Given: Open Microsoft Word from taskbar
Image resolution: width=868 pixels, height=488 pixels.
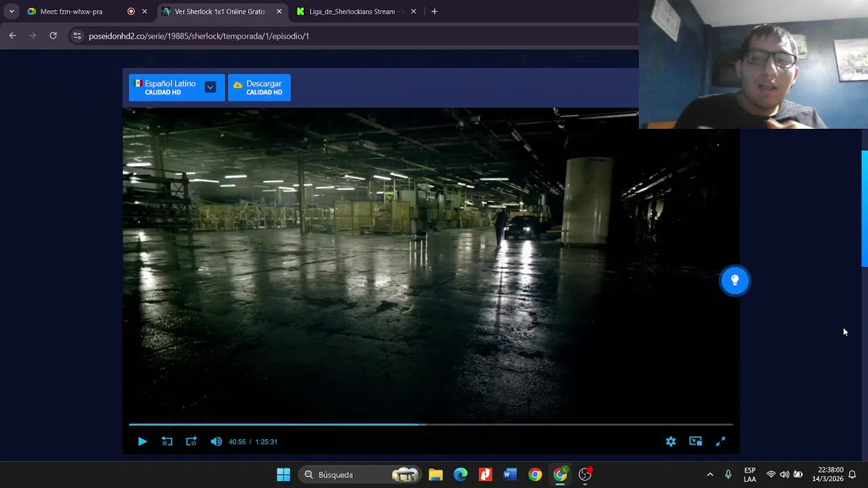Looking at the screenshot, I should [x=510, y=474].
